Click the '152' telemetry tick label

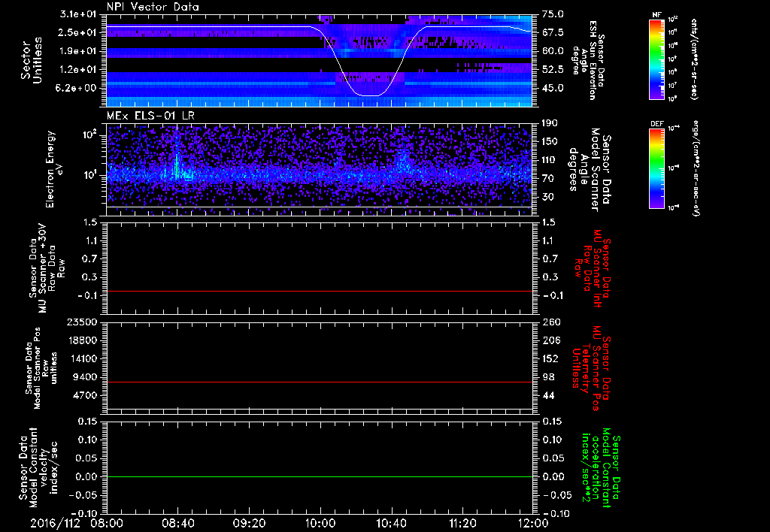[550, 358]
